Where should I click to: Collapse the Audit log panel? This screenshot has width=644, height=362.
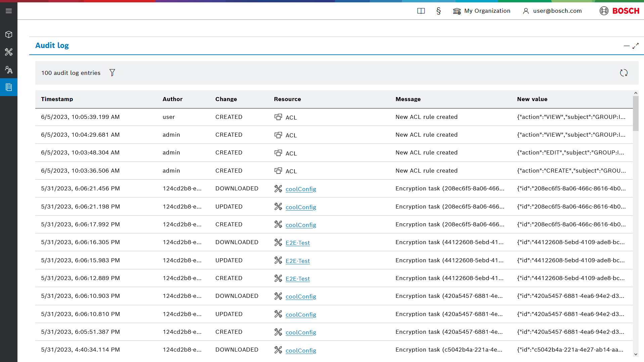tap(626, 46)
